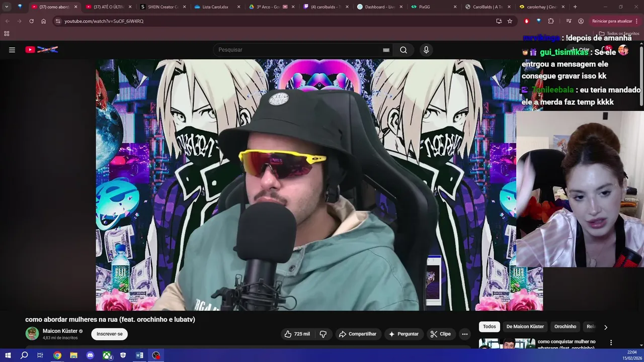Screen dimensions: 644x362
Task: Open Windows taskbar search
Action: tap(24, 355)
